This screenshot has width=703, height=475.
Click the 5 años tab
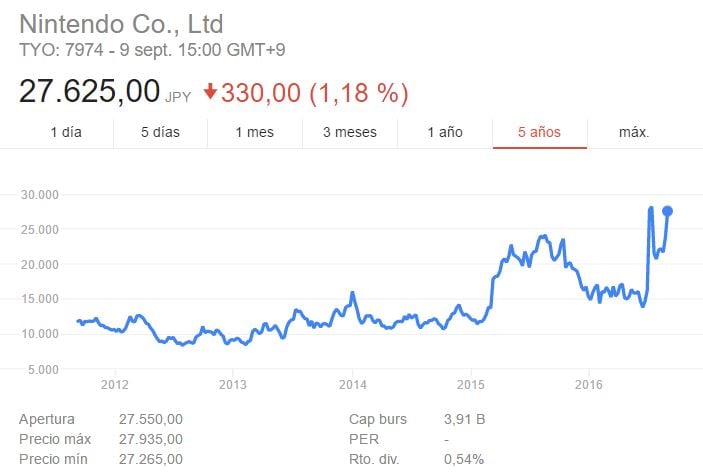(539, 132)
